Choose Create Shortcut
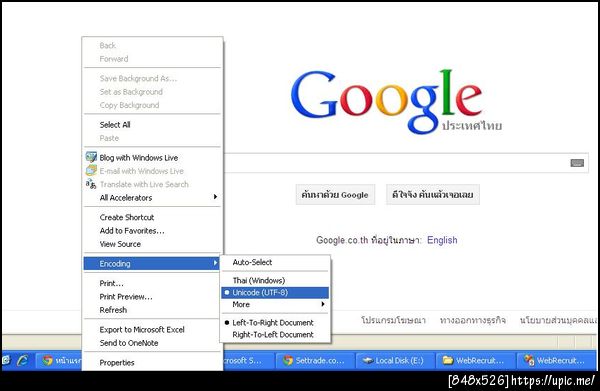The width and height of the screenshot is (600, 391). pos(152,217)
